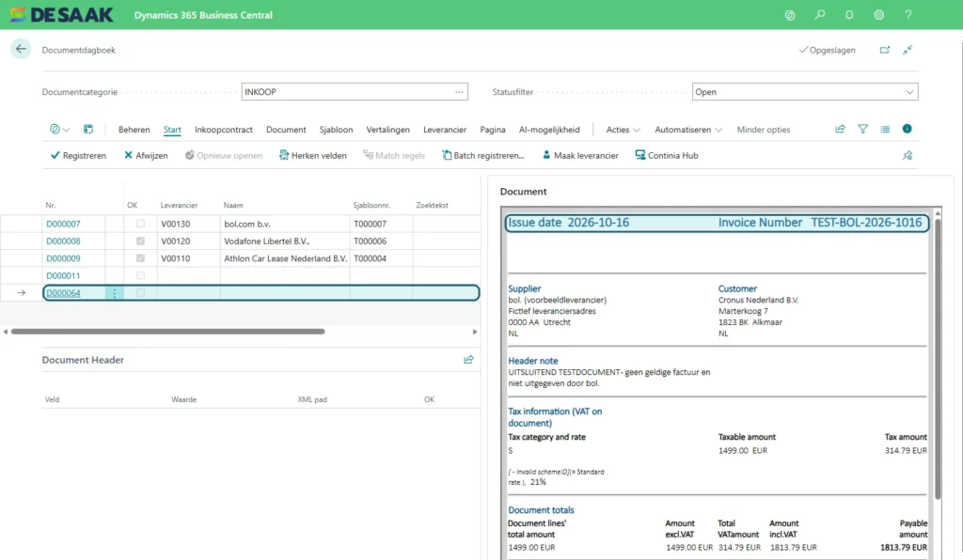The image size is (963, 560).
Task: Click Afwijzen reject action
Action: [146, 156]
